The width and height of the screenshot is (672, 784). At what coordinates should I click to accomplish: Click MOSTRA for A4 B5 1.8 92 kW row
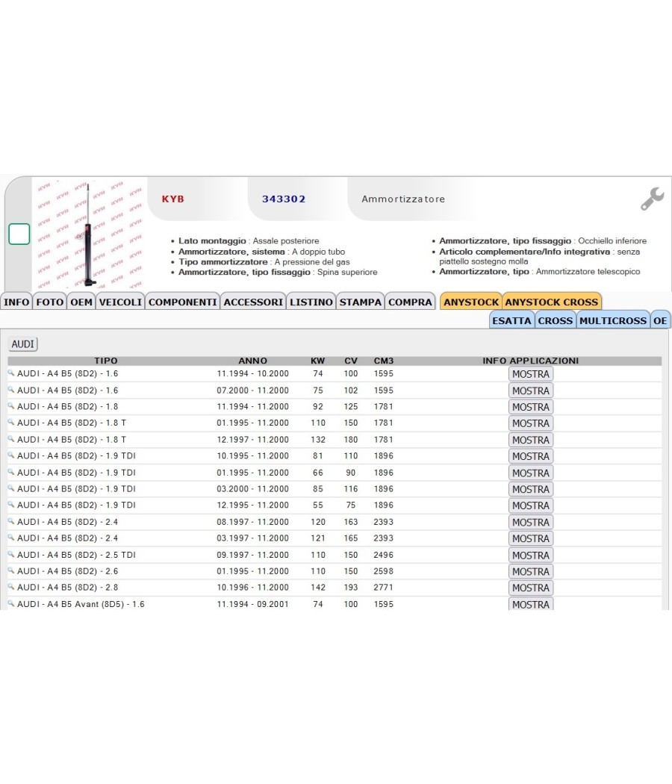530,407
